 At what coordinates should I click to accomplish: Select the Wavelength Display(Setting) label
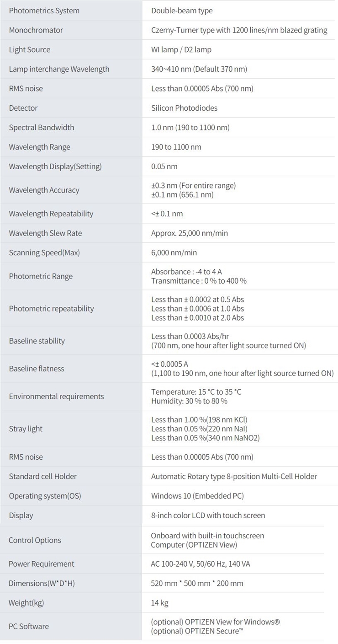55,166
